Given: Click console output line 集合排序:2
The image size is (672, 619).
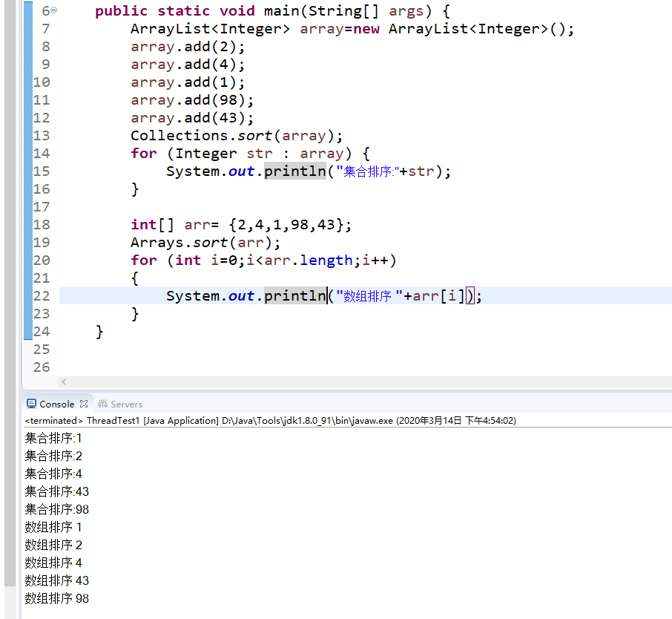Looking at the screenshot, I should click(x=53, y=456).
